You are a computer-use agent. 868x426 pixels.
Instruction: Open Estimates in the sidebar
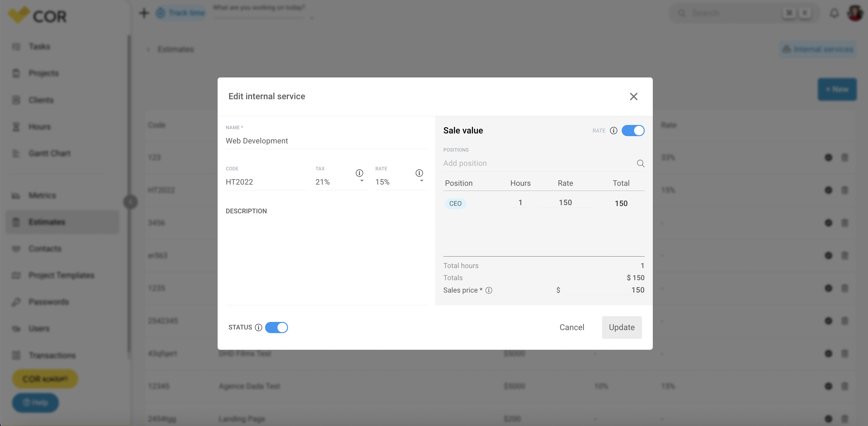62,222
